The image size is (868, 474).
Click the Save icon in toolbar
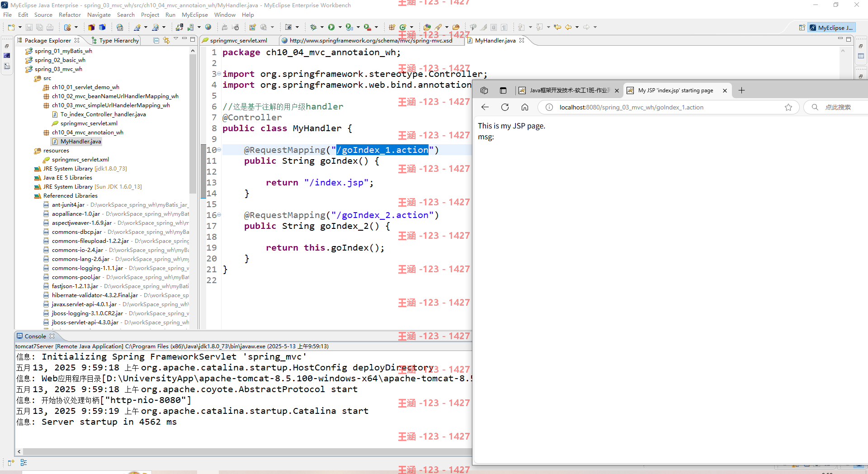tap(29, 27)
